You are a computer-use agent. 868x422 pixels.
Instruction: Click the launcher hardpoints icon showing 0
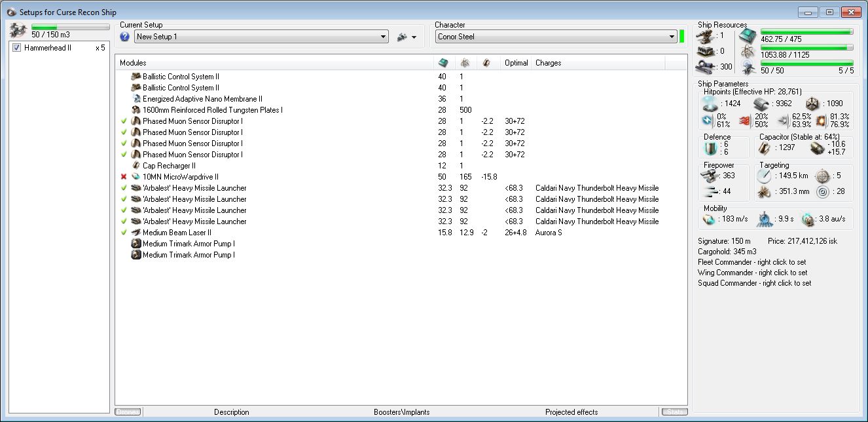click(705, 50)
